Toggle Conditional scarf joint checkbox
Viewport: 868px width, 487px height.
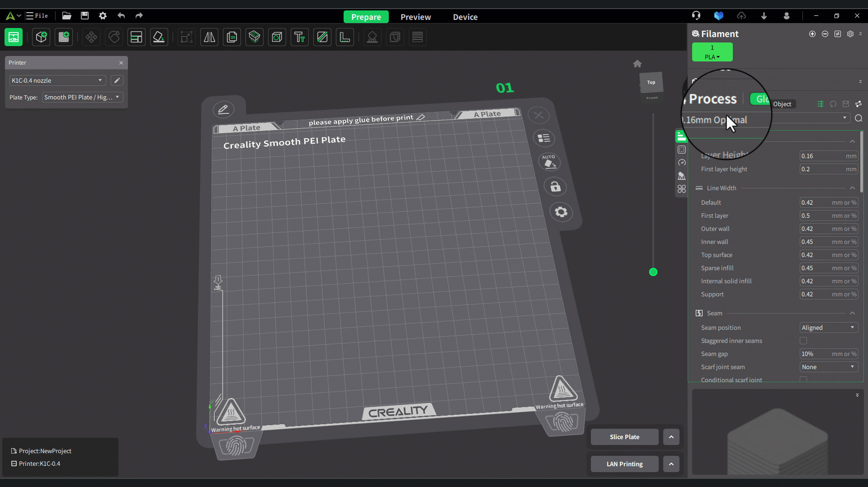click(x=803, y=379)
